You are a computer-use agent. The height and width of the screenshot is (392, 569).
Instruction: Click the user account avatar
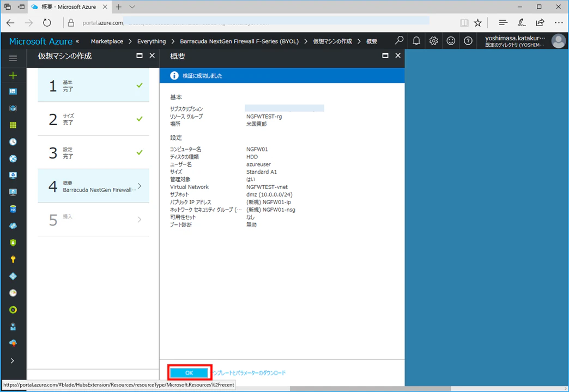pyautogui.click(x=559, y=41)
